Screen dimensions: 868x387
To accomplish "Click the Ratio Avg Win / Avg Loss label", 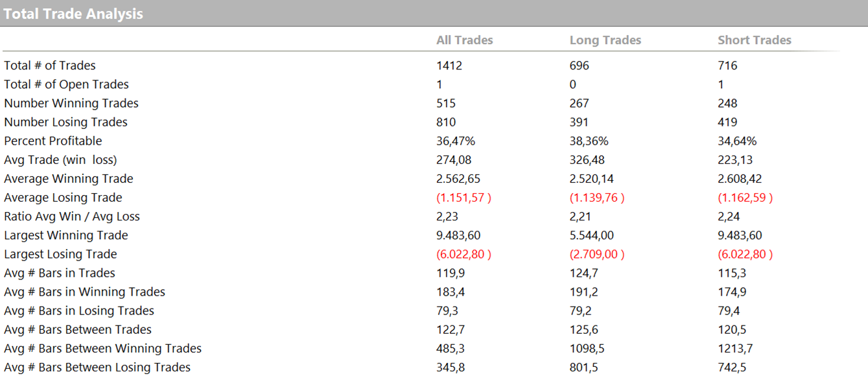I will [72, 217].
